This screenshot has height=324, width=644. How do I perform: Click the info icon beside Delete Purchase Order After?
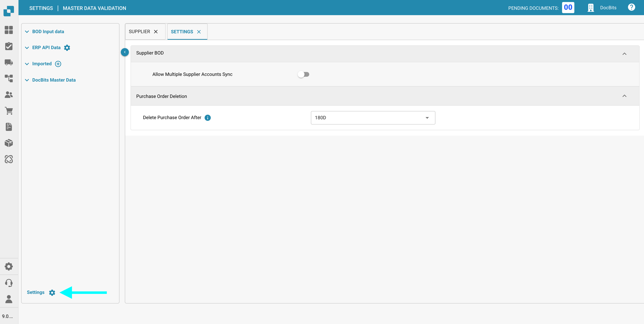coord(207,118)
